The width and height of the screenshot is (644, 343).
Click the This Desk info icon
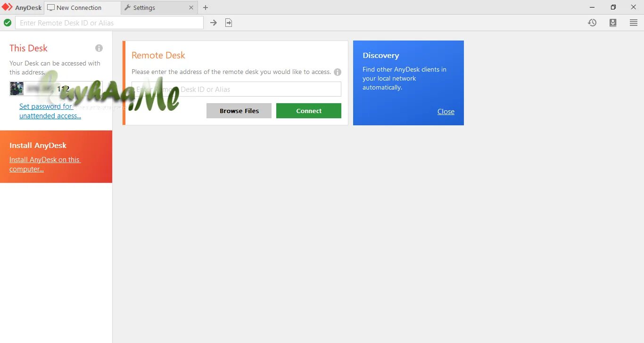(99, 48)
